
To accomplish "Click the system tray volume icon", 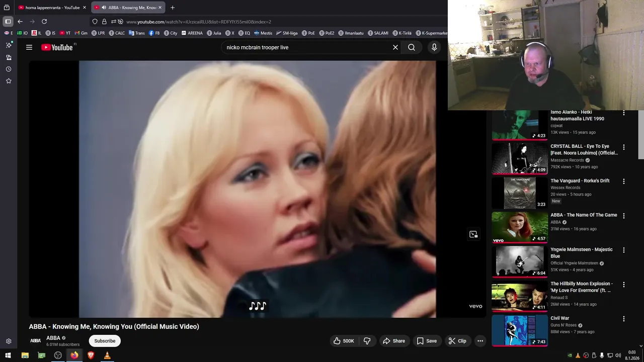I will [x=618, y=355].
